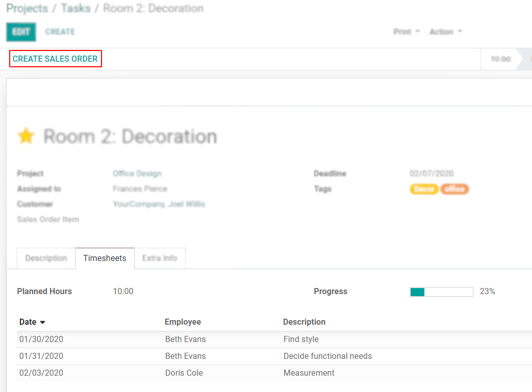Image resolution: width=532 pixels, height=392 pixels.
Task: Click the Date column sort arrow
Action: click(42, 322)
